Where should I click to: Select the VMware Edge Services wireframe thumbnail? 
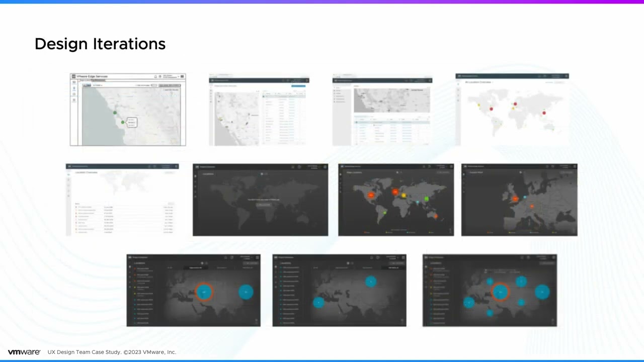click(x=128, y=110)
